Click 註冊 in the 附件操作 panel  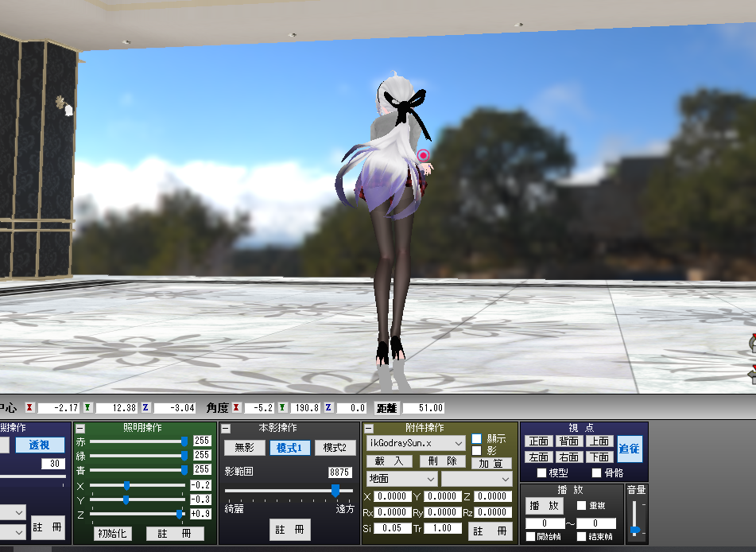(x=490, y=531)
